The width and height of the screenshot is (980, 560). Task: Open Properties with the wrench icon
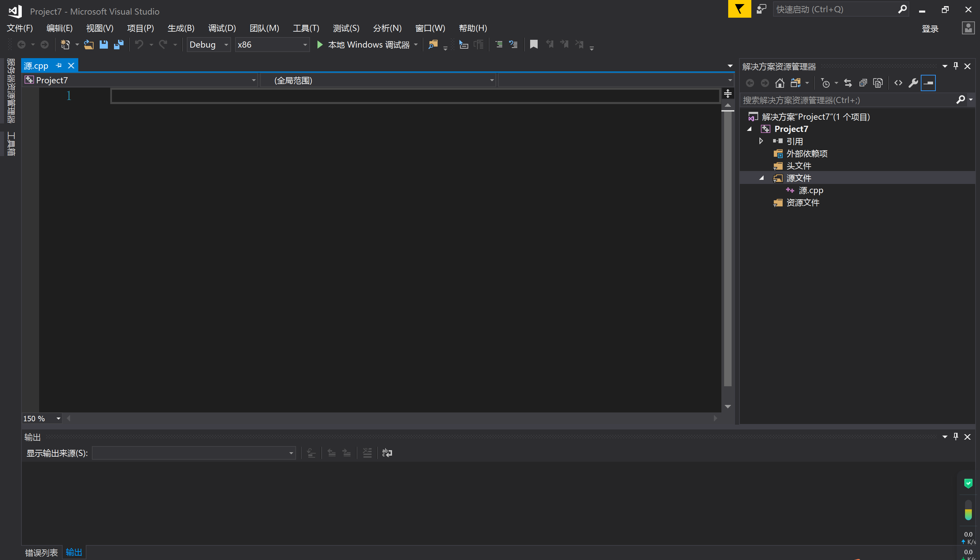coord(913,83)
